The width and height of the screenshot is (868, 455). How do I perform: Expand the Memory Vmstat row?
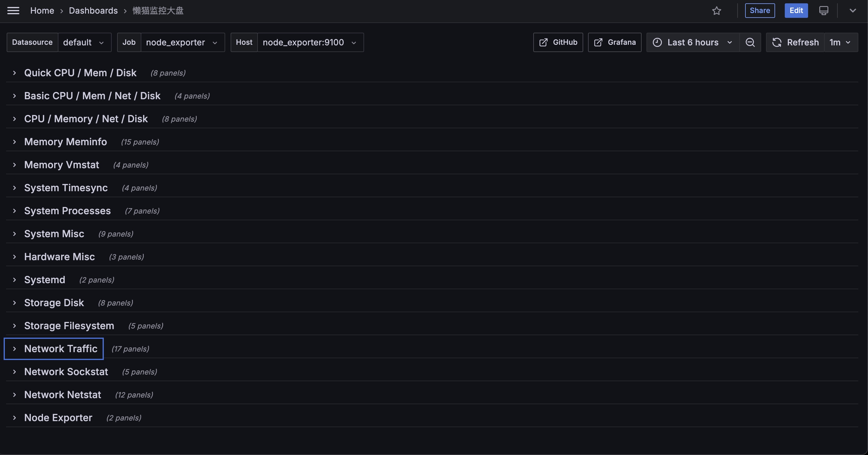point(61,165)
